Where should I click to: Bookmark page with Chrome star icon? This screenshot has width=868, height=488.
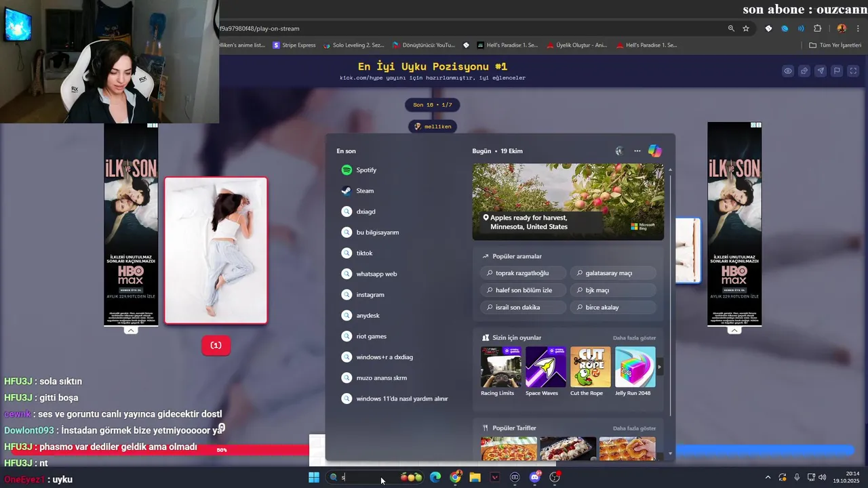746,28
